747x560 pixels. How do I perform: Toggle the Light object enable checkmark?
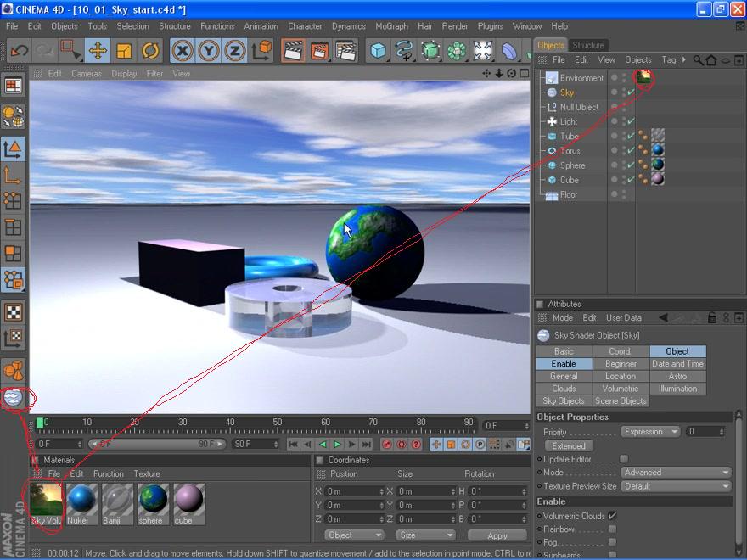(631, 121)
